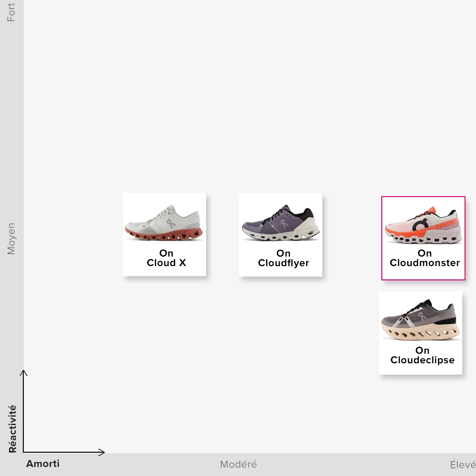Viewport: 476px width, 476px height.
Task: Click the On Cloudeclipse shoe image
Action: [420, 320]
